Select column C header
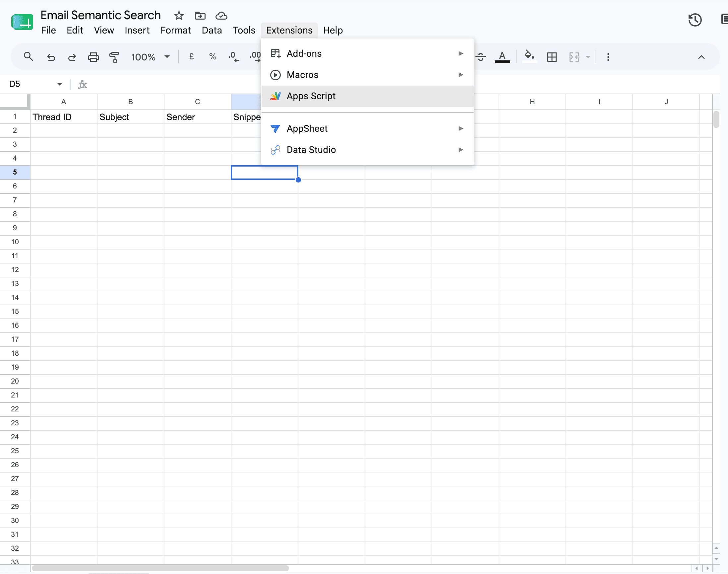728x574 pixels. pyautogui.click(x=198, y=102)
